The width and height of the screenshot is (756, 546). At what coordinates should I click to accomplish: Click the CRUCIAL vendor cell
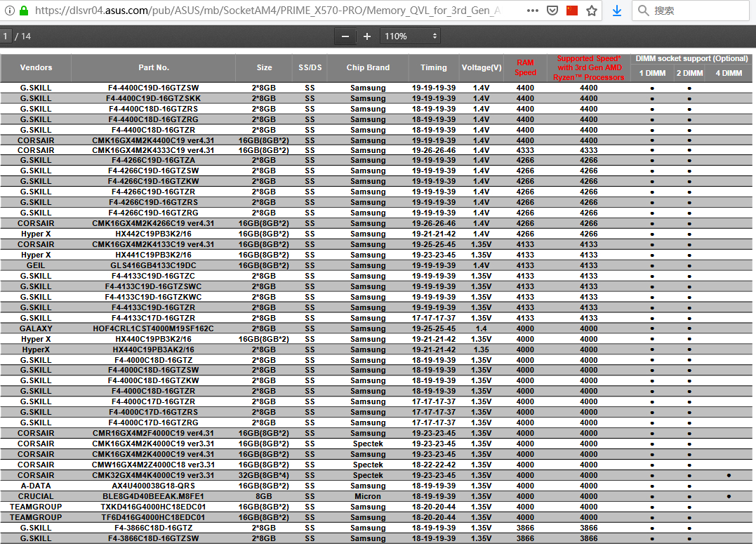[36, 496]
